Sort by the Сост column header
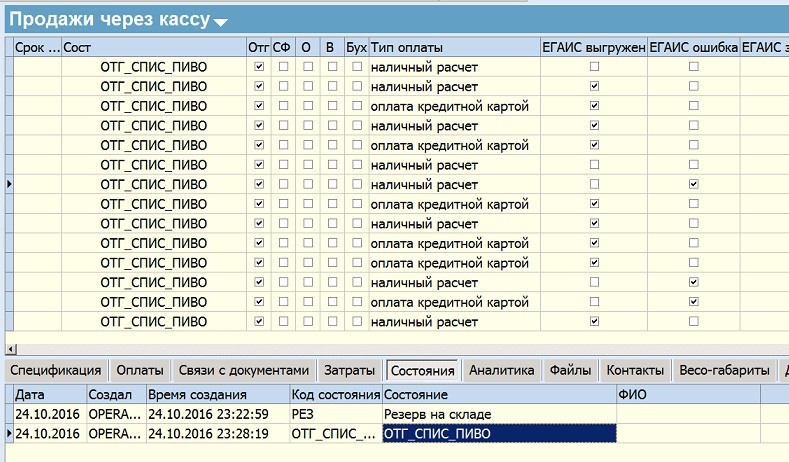 point(154,47)
